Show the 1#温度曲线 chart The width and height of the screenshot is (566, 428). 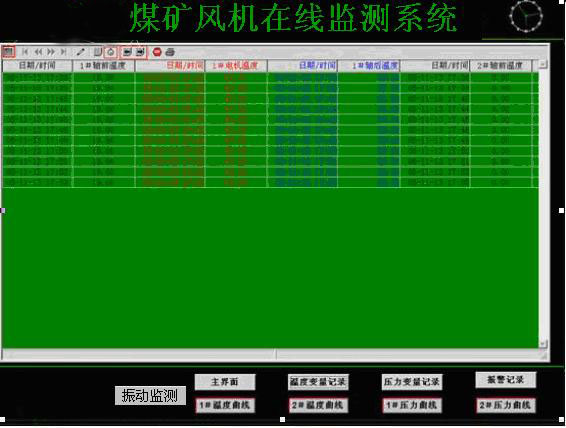[225, 405]
